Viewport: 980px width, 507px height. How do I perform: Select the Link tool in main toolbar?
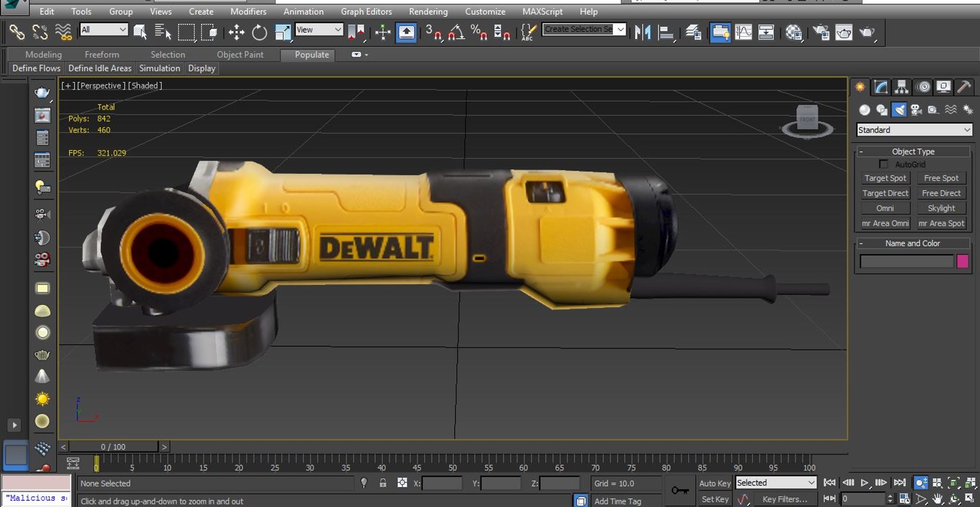(17, 33)
